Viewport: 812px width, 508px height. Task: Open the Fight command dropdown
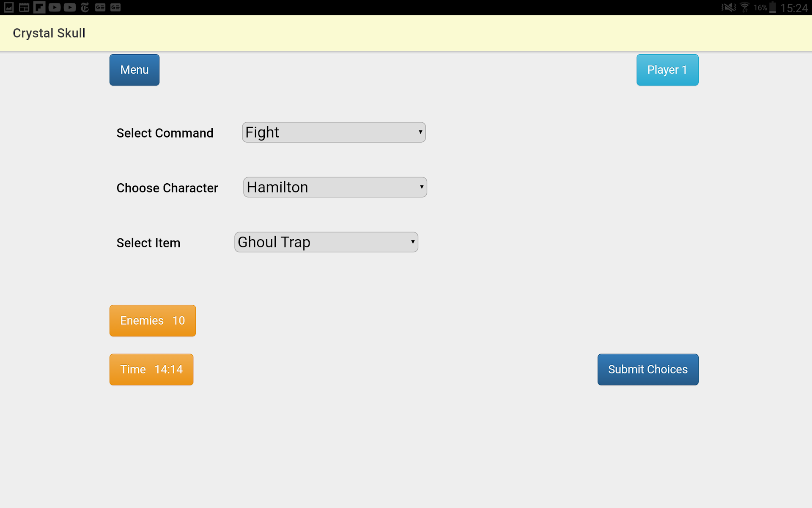[x=334, y=133]
